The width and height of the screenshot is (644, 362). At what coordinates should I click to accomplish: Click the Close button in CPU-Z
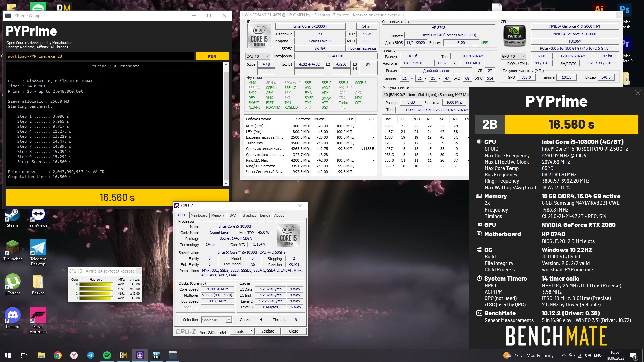click(x=293, y=331)
